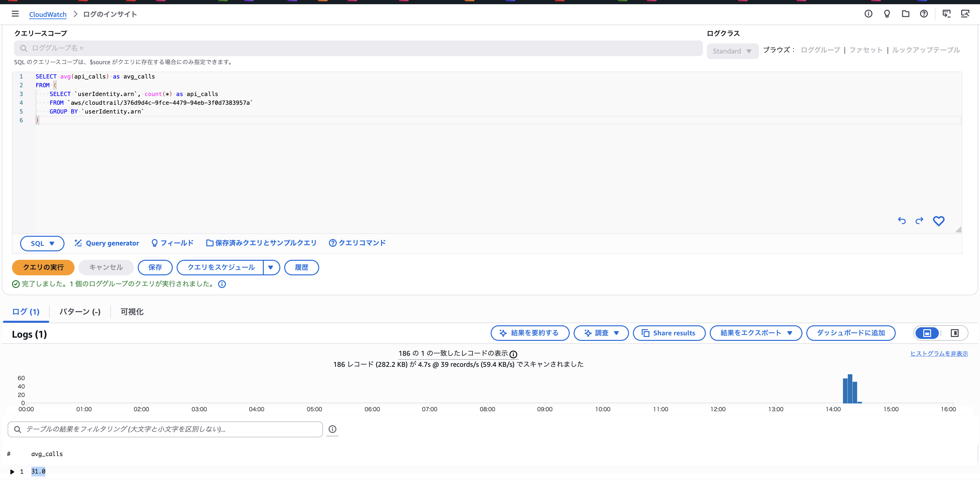Screen dimensions: 980x480
Task: Click the chat support icon in top bar
Action: [947, 14]
